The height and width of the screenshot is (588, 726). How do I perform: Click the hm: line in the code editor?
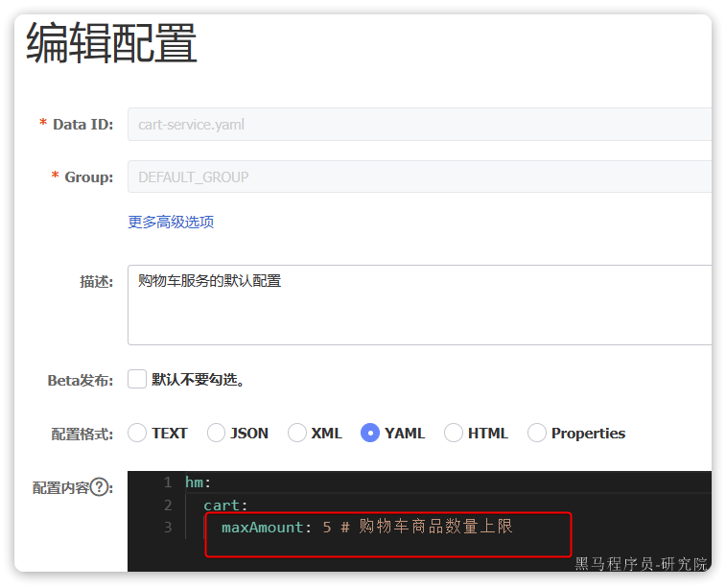(x=198, y=482)
